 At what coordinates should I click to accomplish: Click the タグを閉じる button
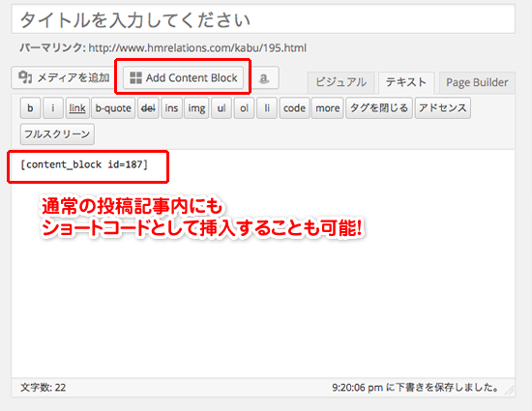coord(379,108)
